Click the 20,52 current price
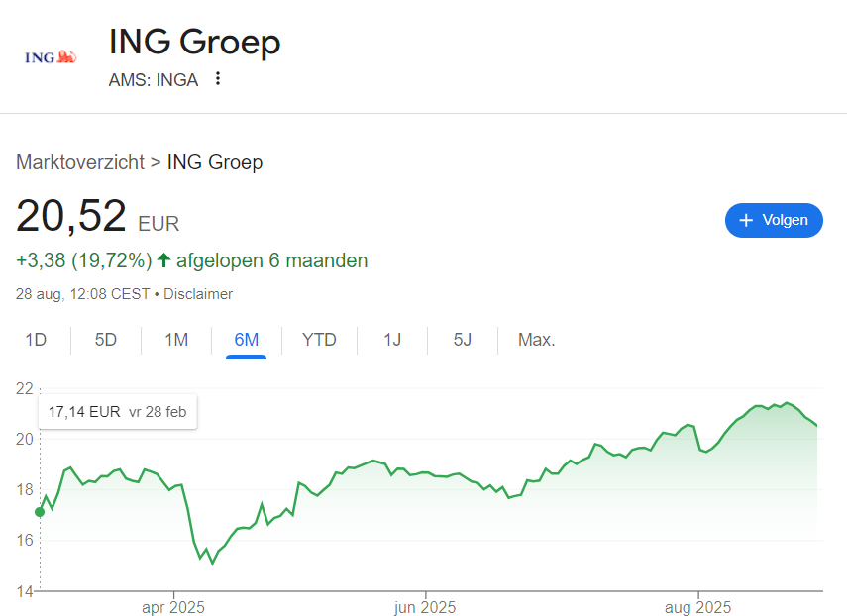847x616 pixels. pyautogui.click(x=72, y=217)
